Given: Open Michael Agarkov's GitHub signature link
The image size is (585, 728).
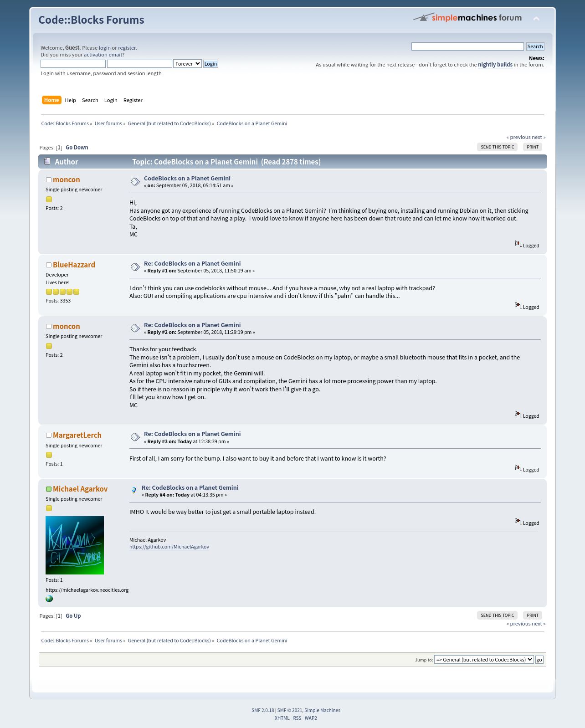Looking at the screenshot, I should [x=169, y=547].
